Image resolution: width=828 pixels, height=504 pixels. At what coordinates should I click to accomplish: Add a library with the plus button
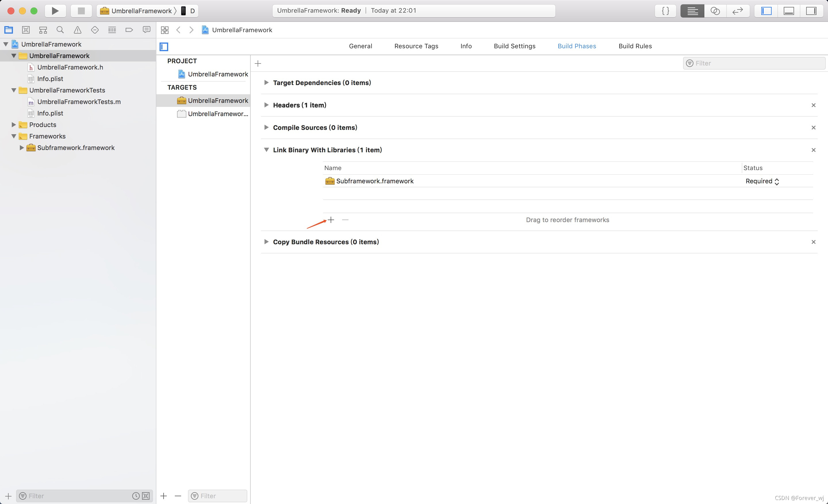[x=331, y=220]
